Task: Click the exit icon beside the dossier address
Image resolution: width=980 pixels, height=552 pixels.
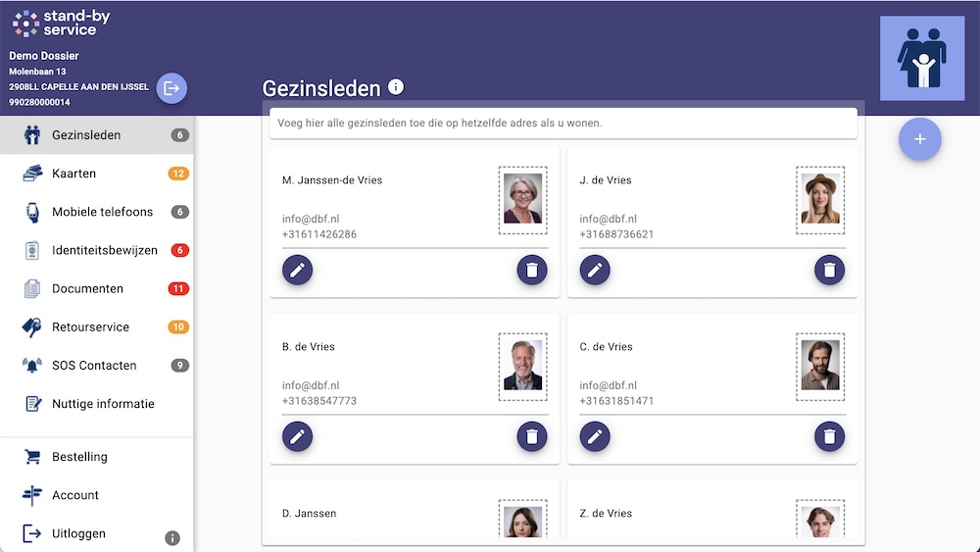Action: pos(171,88)
